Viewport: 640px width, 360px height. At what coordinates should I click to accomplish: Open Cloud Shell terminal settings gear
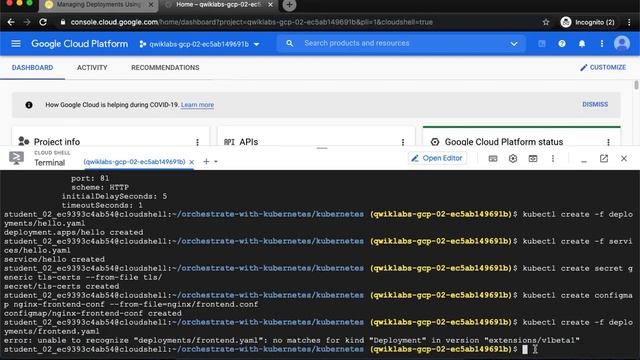pos(513,158)
